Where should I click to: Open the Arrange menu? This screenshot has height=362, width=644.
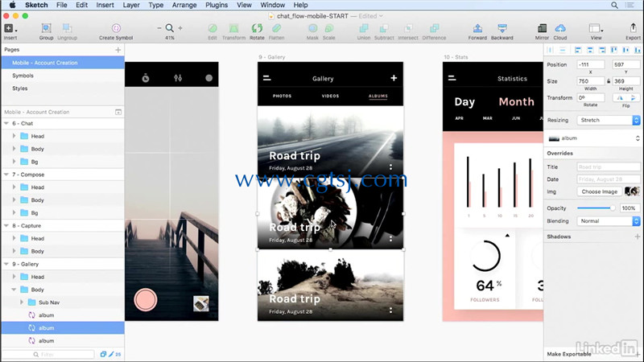(184, 5)
